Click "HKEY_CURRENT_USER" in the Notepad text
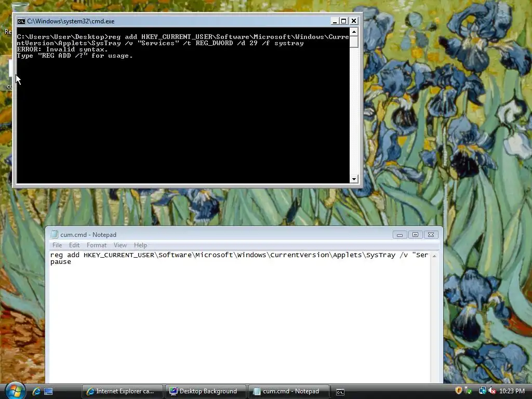 coord(119,255)
